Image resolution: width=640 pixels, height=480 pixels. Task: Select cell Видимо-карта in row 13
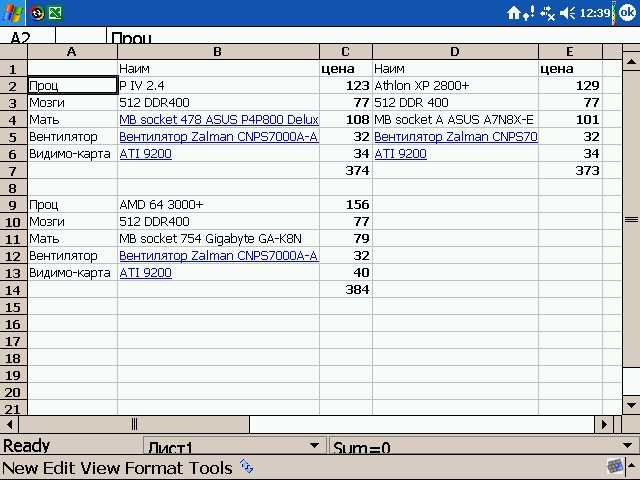[72, 273]
